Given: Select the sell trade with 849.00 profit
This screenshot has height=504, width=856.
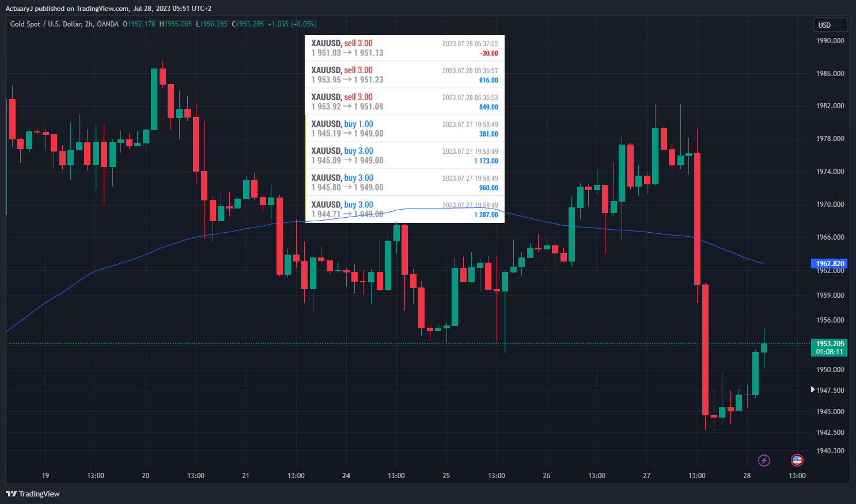Looking at the screenshot, I should pos(404,101).
